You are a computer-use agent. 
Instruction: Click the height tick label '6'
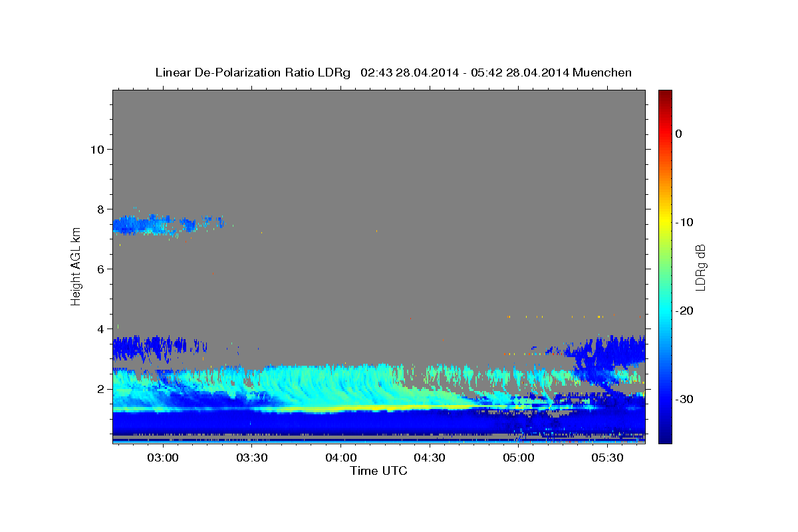(x=100, y=269)
